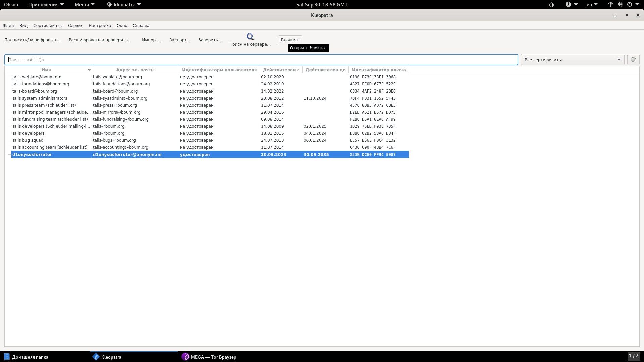Click the "Импорт..." toolbar button
The image size is (644, 362).
pos(152,40)
